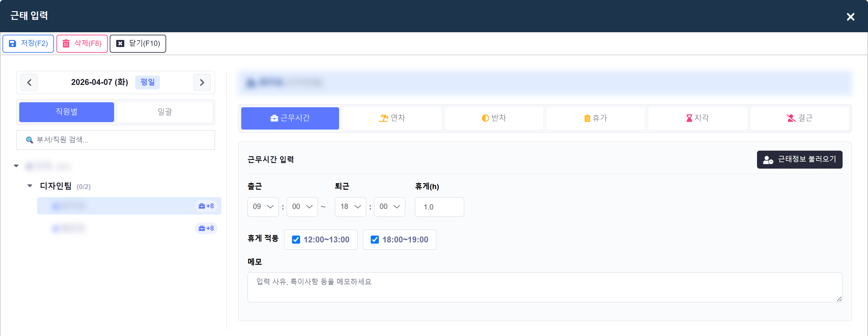Click the +8 badge on first employee

pyautogui.click(x=206, y=206)
